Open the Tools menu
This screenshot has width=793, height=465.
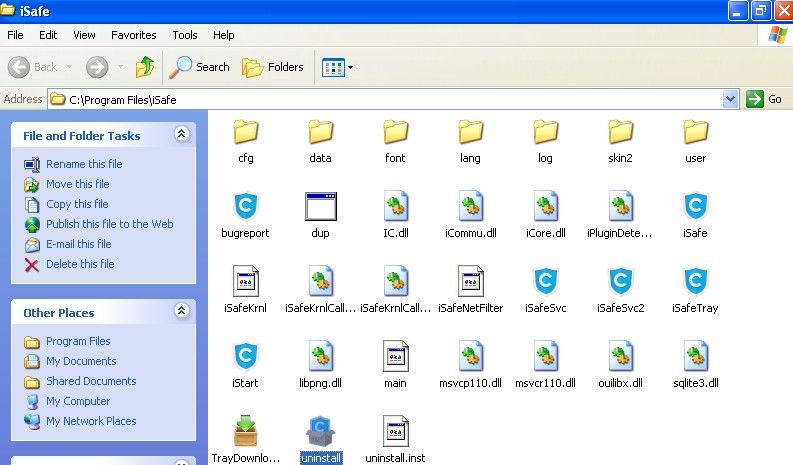click(x=185, y=35)
